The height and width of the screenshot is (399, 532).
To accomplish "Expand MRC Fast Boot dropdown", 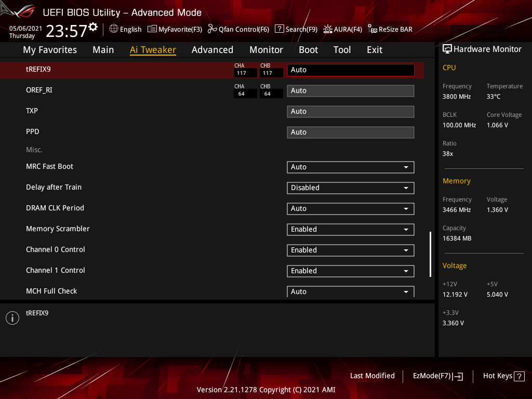I will [x=351, y=167].
